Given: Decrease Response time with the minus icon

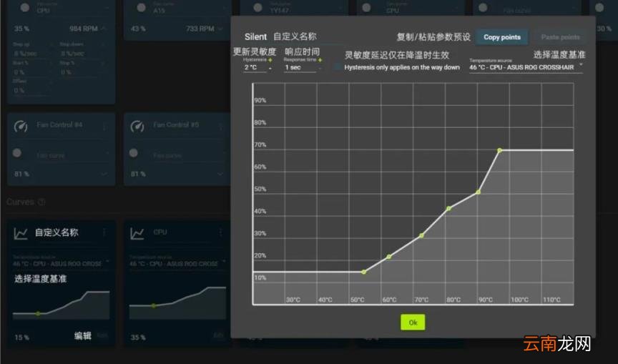Looking at the screenshot, I should pos(320,68).
